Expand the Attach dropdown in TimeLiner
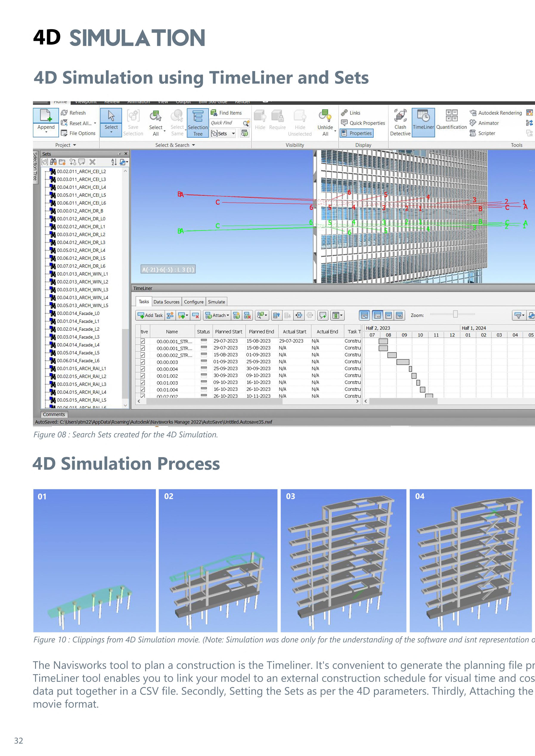Viewport: 535px width, 756px height. click(228, 316)
